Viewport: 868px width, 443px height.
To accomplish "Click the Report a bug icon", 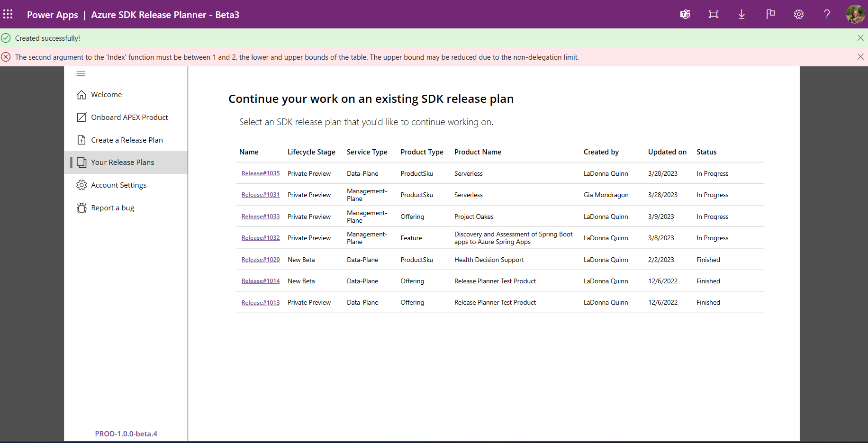I will click(81, 208).
